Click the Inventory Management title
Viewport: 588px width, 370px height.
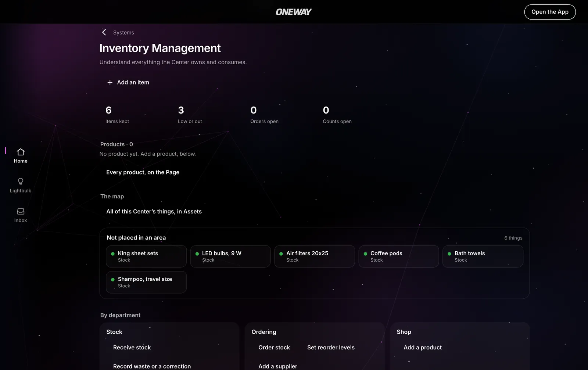point(160,48)
